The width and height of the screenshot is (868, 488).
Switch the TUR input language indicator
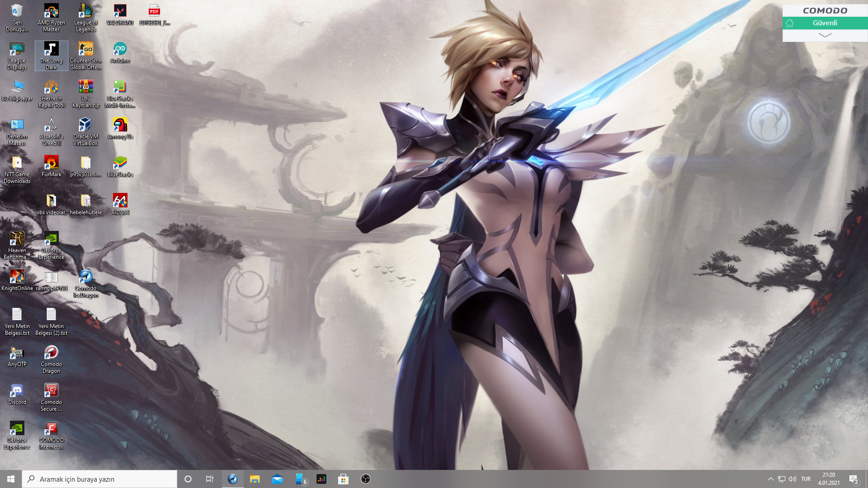click(x=806, y=479)
